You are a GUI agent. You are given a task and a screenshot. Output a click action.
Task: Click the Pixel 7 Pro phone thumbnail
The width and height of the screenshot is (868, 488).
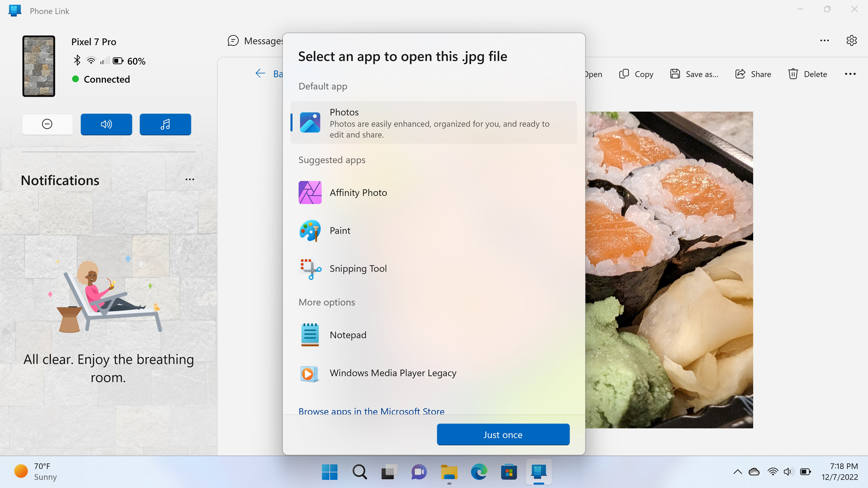tap(39, 66)
